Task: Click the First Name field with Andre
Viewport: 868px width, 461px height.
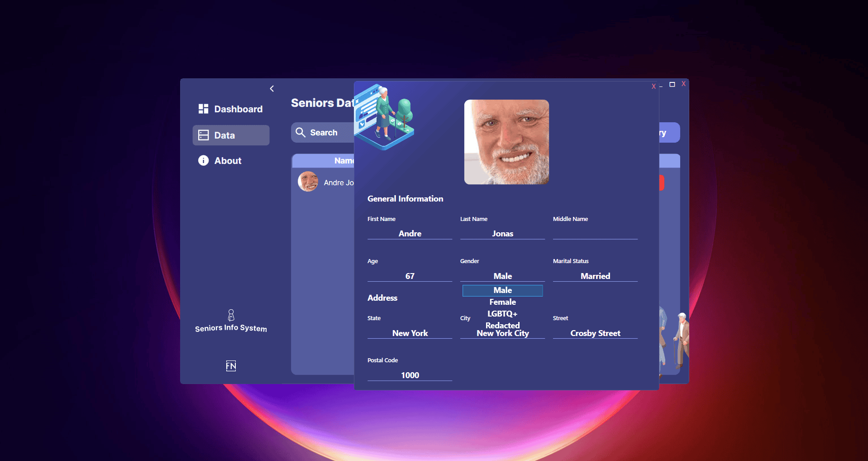Action: (410, 233)
